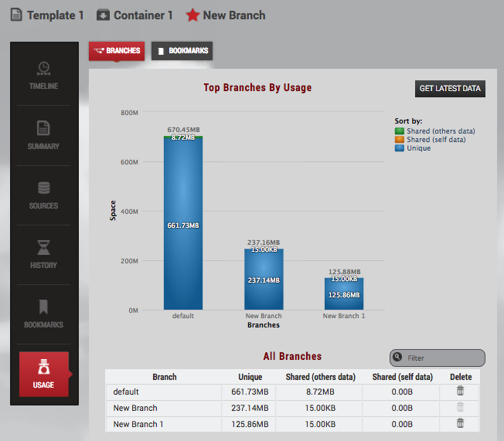The height and width of the screenshot is (441, 504).
Task: Click the New Branch star breadcrumb
Action: tap(226, 15)
